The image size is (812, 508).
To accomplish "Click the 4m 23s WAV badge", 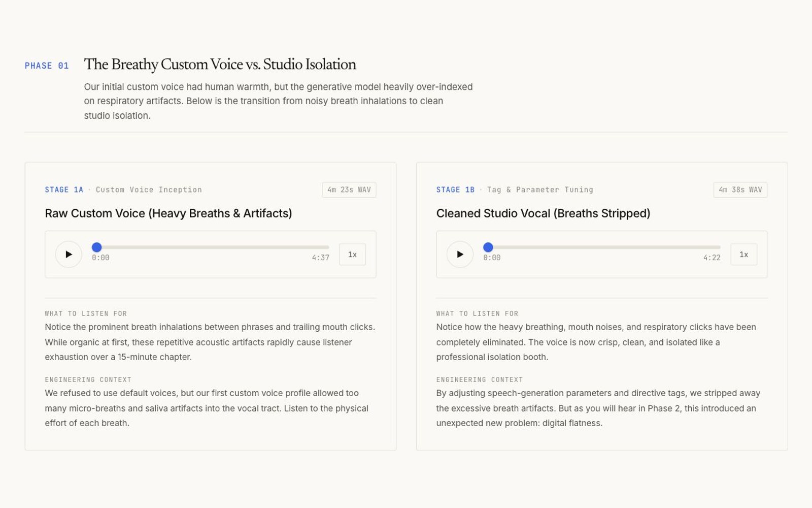I will tap(349, 190).
